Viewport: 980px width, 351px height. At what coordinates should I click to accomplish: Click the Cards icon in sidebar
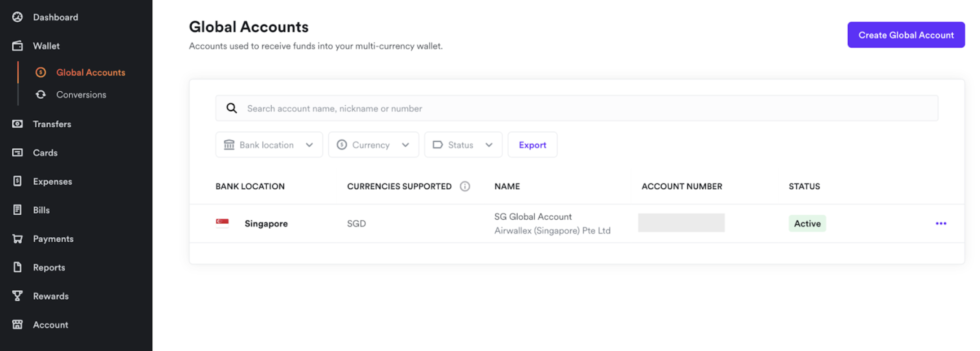(x=17, y=153)
